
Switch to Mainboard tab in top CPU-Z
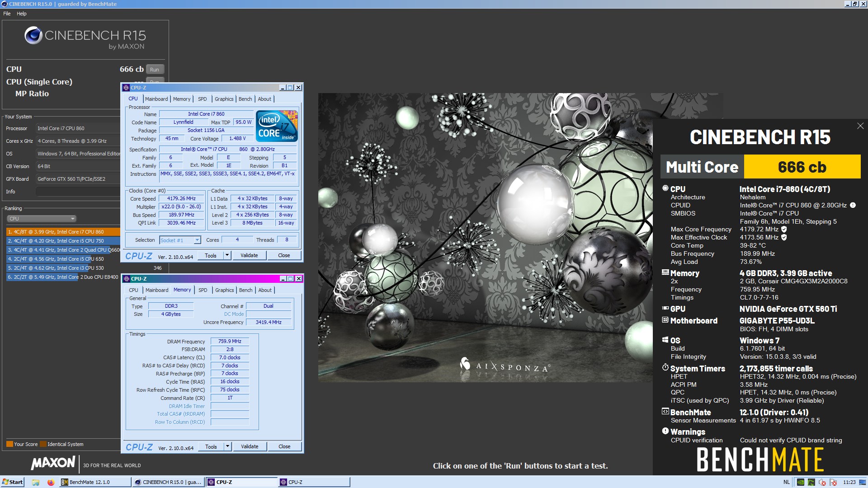[156, 99]
